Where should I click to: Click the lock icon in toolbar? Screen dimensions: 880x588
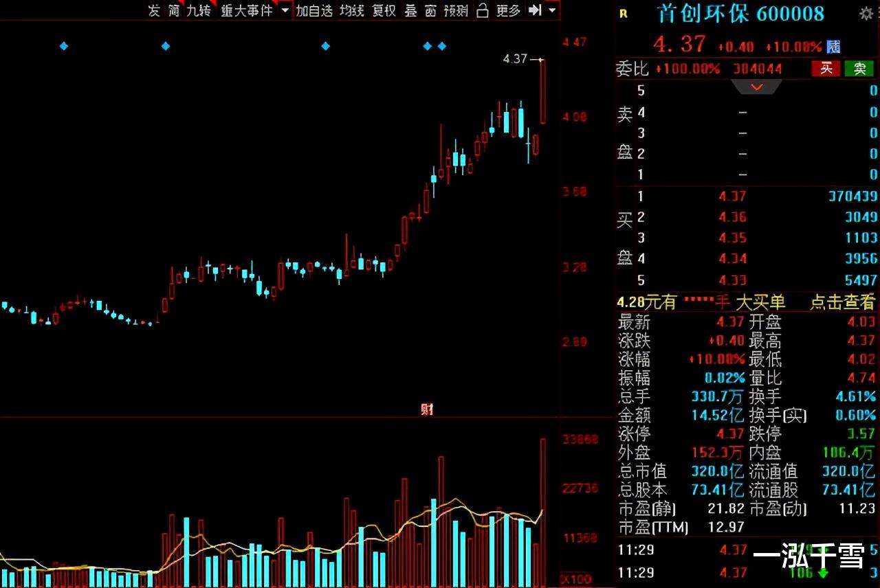tap(483, 10)
